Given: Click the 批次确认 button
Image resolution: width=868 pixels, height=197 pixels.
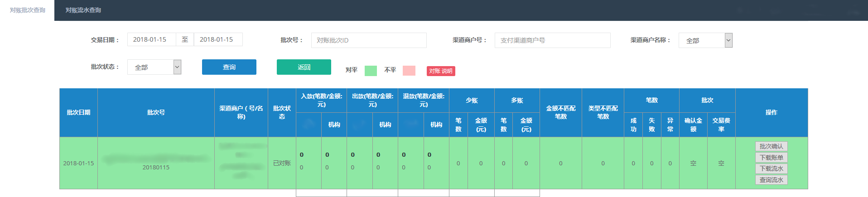Looking at the screenshot, I should click(x=772, y=146).
